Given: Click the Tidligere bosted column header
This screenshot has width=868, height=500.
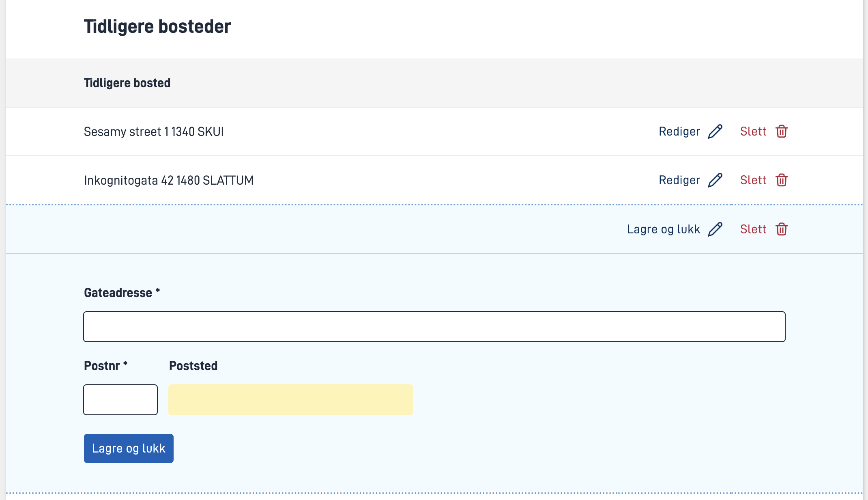Looking at the screenshot, I should pos(127,83).
